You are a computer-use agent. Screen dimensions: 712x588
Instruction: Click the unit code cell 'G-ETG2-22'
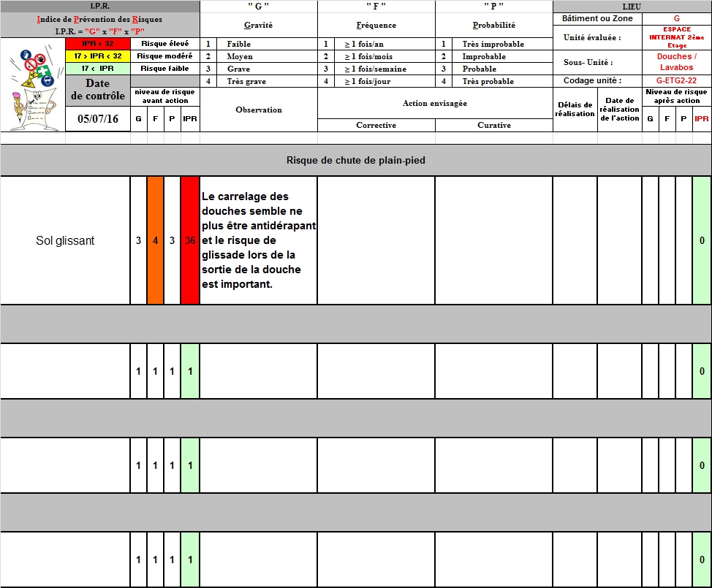(675, 81)
